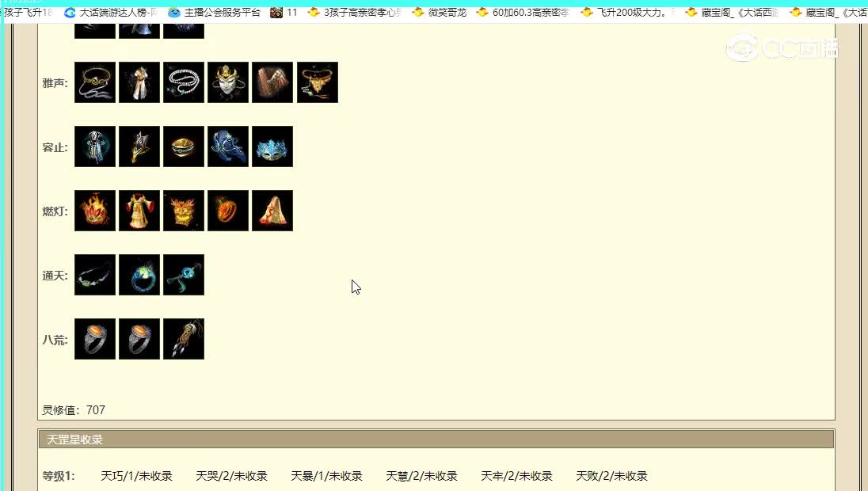Image resolution: width=868 pixels, height=491 pixels.
Task: Select the red-gold veil cloak in 燃灯 row
Action: [x=272, y=211]
